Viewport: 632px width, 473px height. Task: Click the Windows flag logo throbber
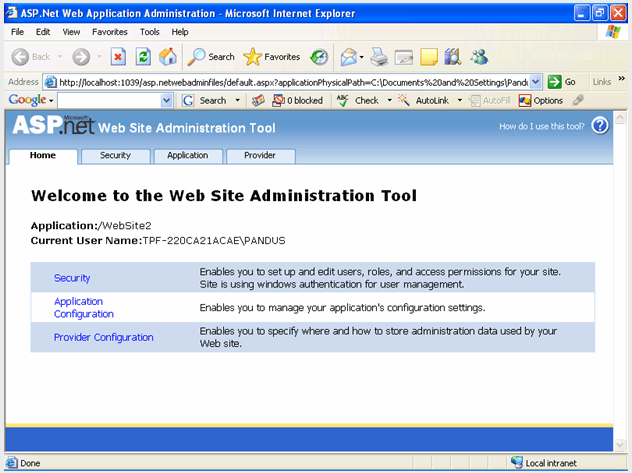point(613,31)
